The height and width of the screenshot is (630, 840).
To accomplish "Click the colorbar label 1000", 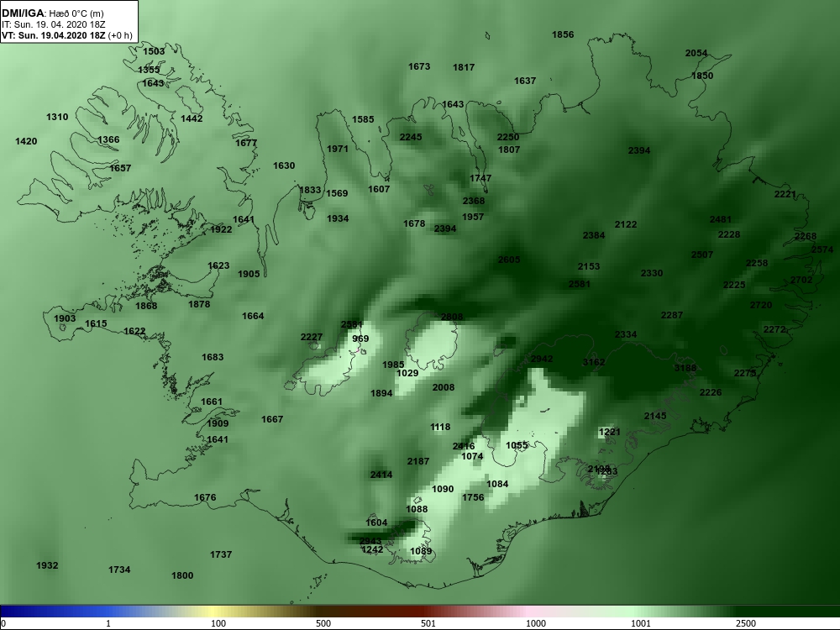I will tap(536, 623).
